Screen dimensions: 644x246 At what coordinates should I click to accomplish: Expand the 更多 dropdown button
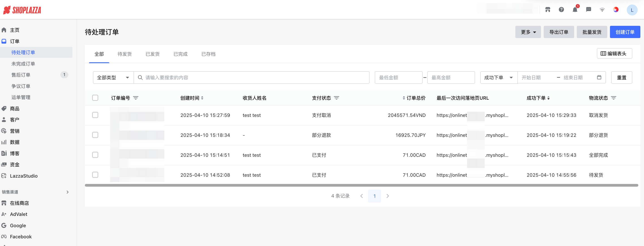[x=528, y=32]
